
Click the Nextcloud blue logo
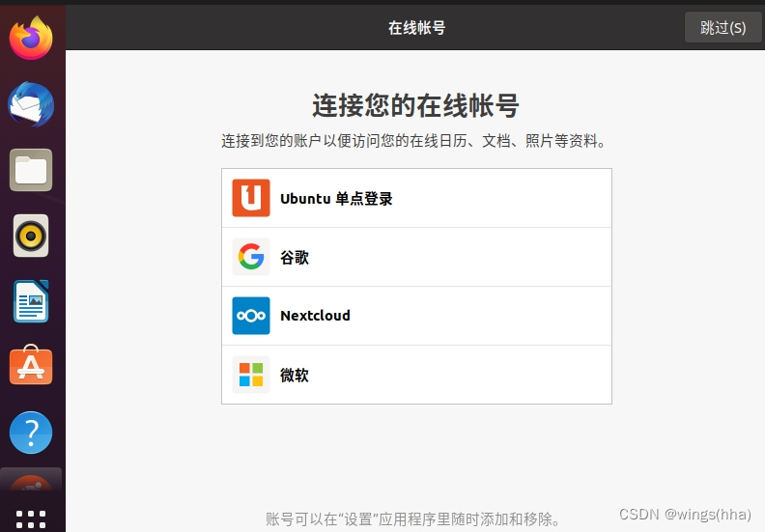click(x=251, y=316)
